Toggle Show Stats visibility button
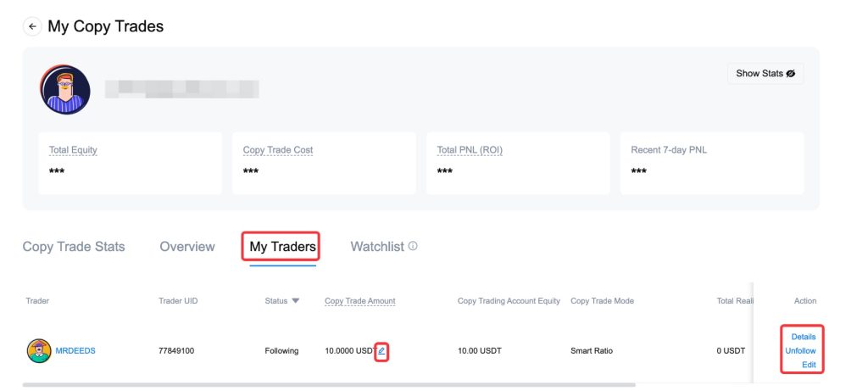The height and width of the screenshot is (391, 868). click(765, 74)
